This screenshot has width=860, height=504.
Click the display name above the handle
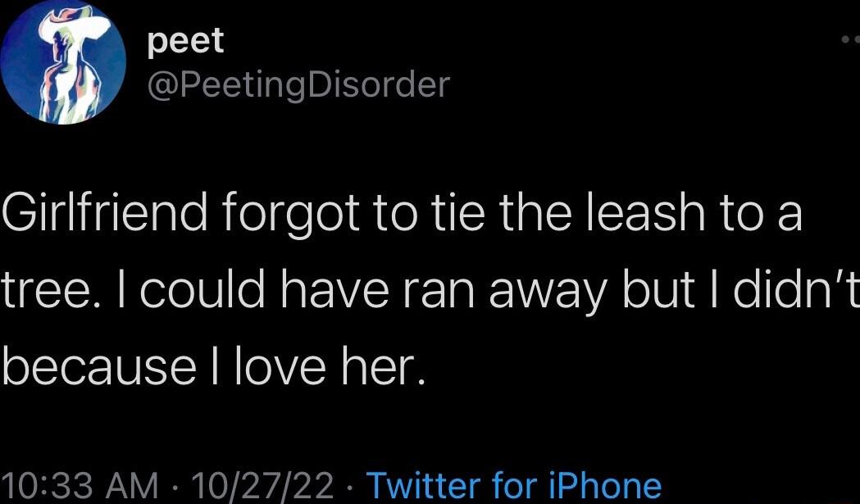pyautogui.click(x=184, y=39)
